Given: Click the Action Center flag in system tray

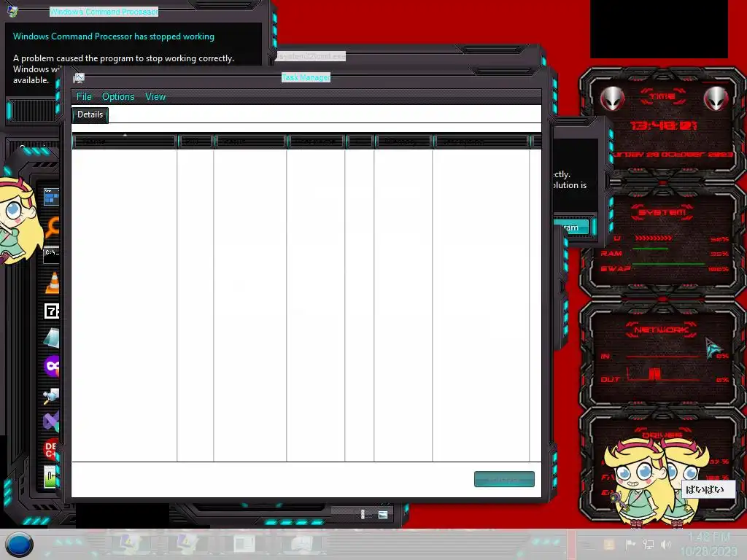Looking at the screenshot, I should pos(630,544).
